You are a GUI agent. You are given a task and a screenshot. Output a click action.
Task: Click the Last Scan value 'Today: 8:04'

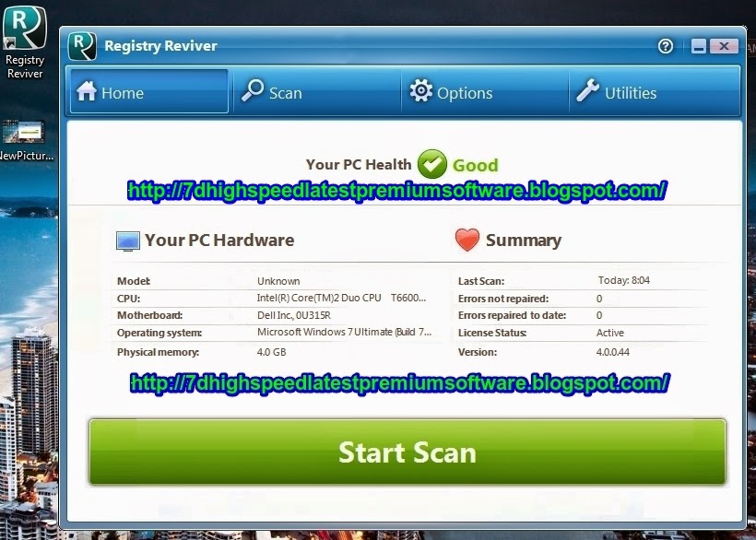pos(624,280)
